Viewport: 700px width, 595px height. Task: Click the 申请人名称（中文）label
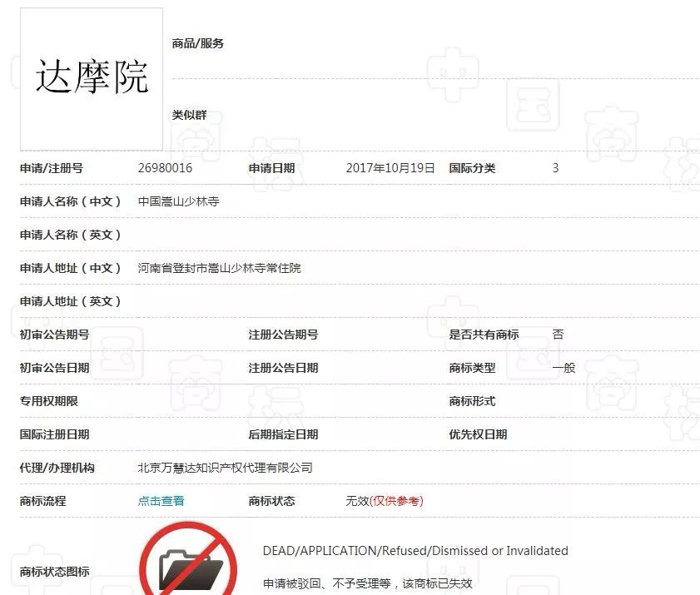[71, 201]
